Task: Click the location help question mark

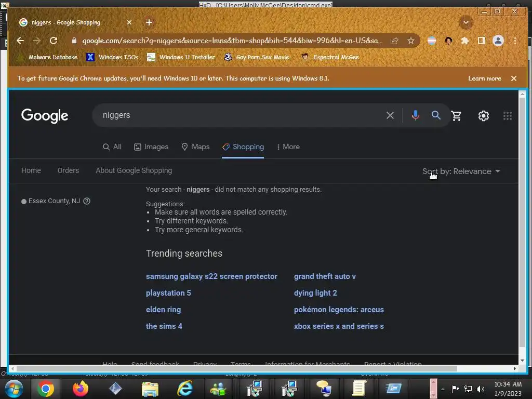Action: point(87,201)
